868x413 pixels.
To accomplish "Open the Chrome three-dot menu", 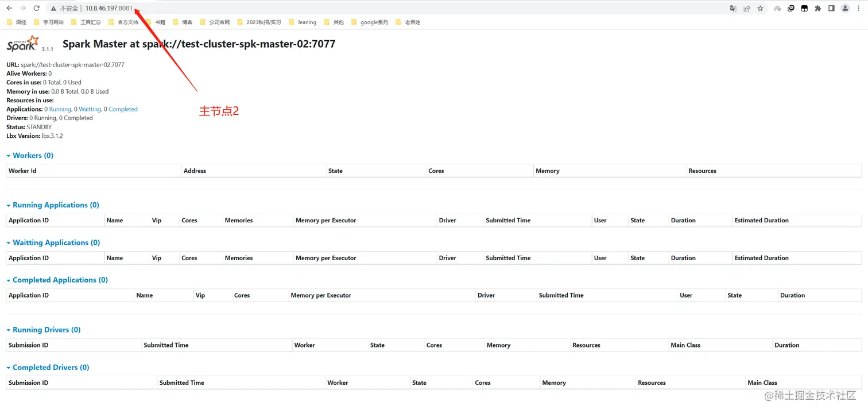I will [859, 9].
